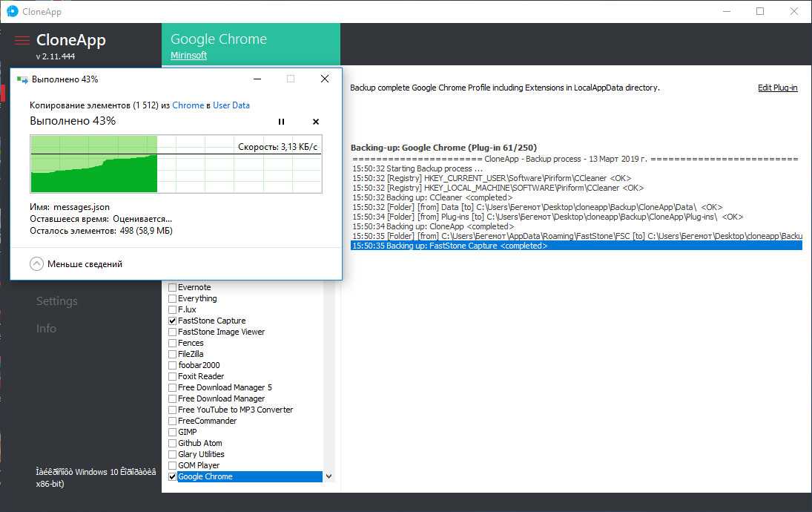Click the copy dialog title icon
The image size is (812, 512).
point(22,79)
